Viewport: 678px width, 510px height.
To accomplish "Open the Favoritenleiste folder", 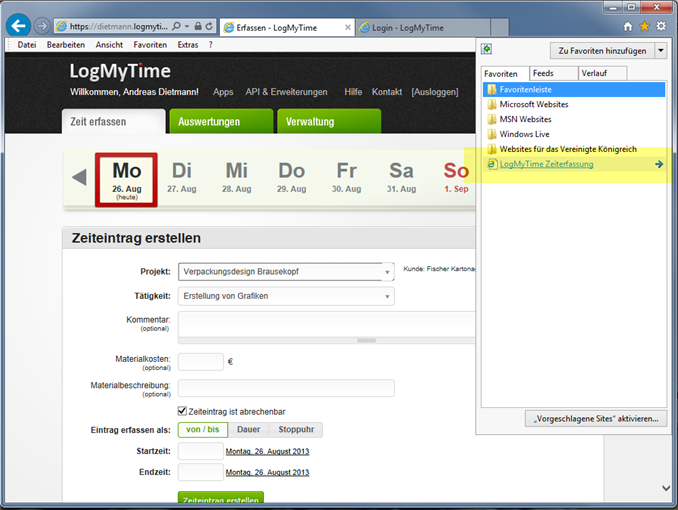I will 574,90.
